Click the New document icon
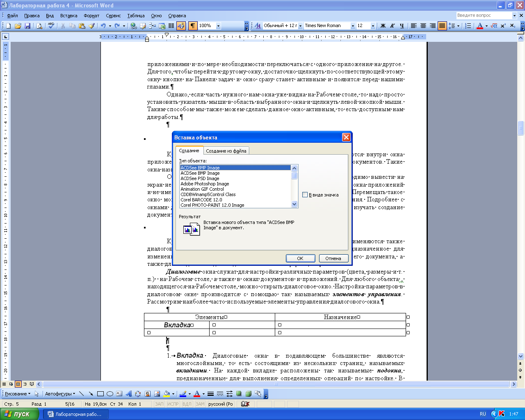The height and width of the screenshot is (420, 525). [x=8, y=26]
